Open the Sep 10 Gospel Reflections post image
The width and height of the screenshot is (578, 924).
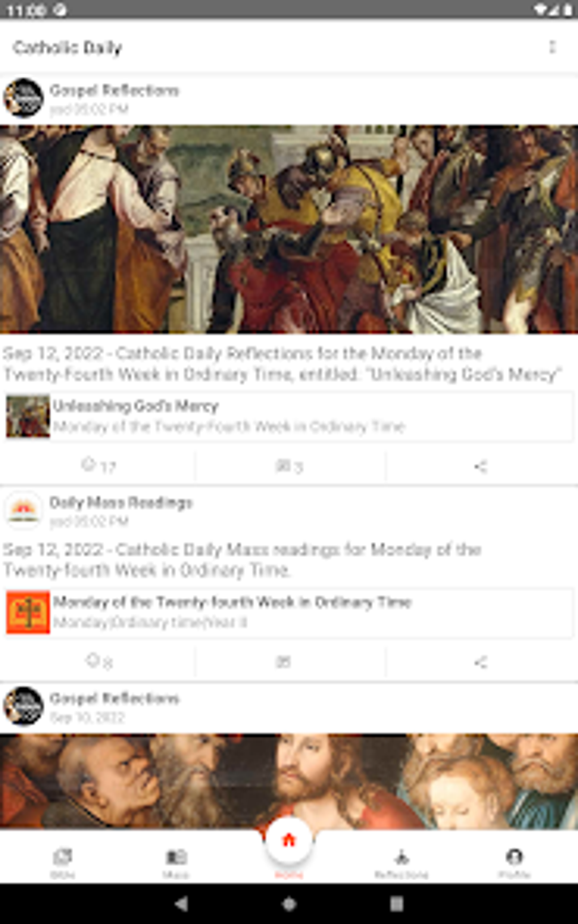click(x=289, y=781)
